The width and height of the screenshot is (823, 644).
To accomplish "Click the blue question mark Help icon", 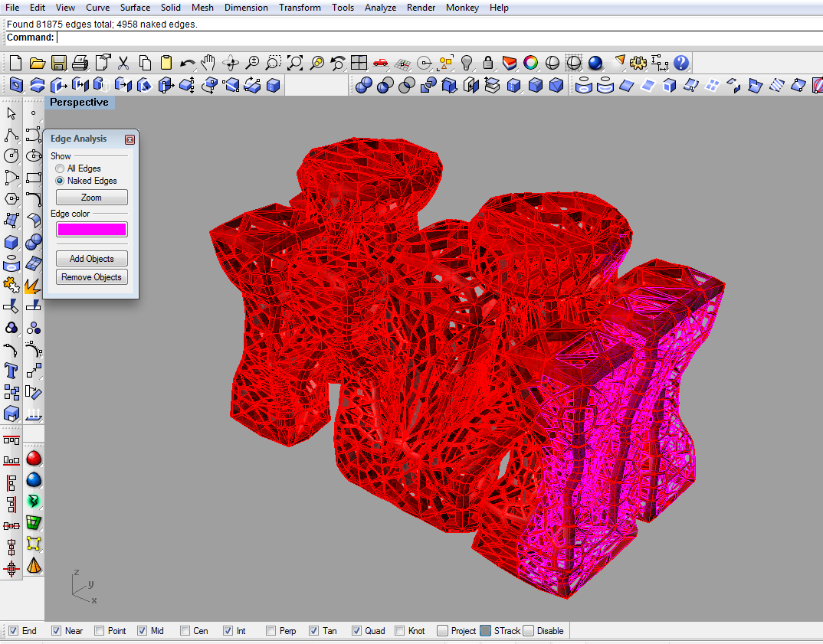I will point(680,63).
